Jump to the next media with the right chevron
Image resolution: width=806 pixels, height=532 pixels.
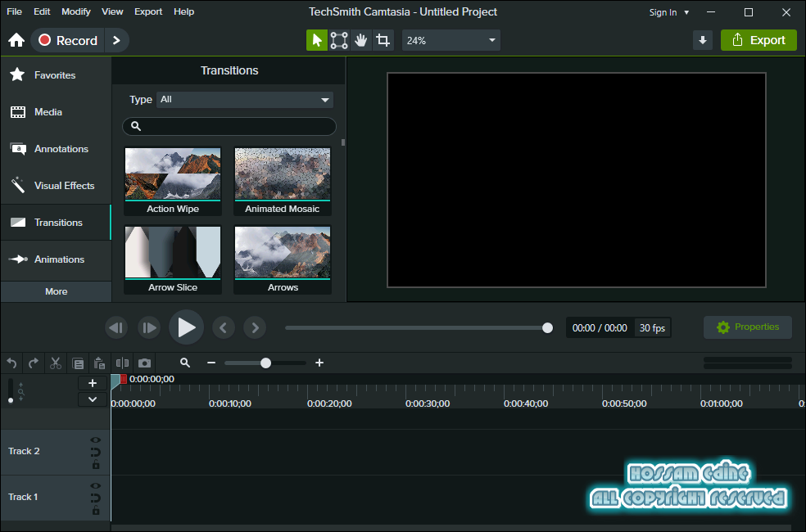pyautogui.click(x=255, y=327)
